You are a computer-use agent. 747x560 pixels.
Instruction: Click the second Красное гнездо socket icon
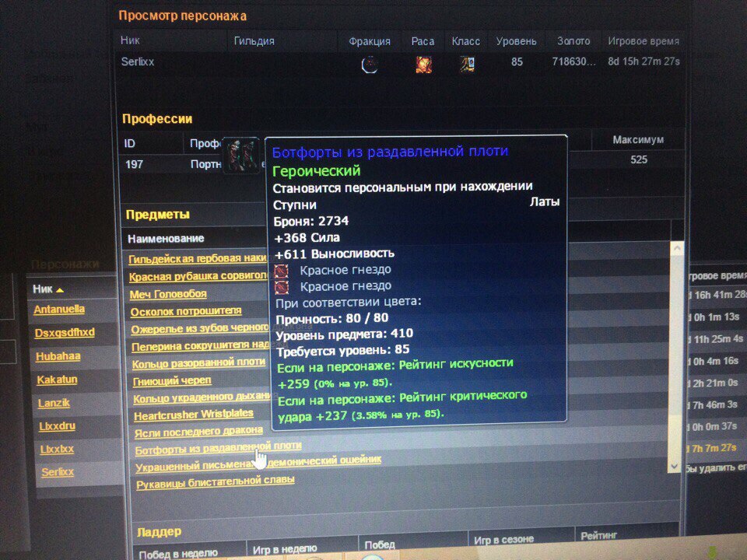[282, 286]
